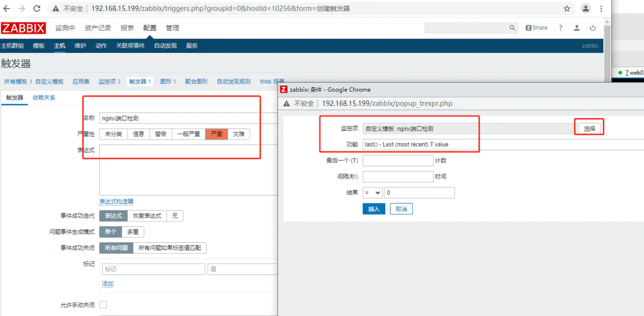Image resolution: width=644 pixels, height=316 pixels.
Task: Go to 维护 submenu
Action: coord(80,46)
